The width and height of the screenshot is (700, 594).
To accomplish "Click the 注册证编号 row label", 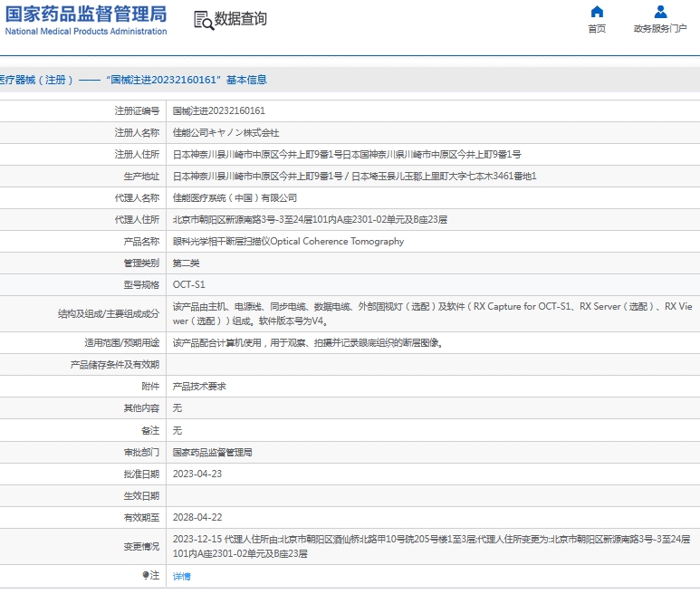I will 137,110.
